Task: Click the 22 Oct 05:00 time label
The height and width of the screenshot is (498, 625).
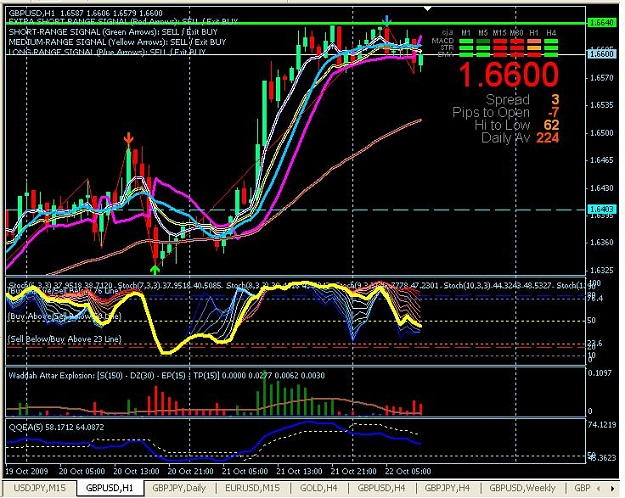Action: pyautogui.click(x=408, y=471)
